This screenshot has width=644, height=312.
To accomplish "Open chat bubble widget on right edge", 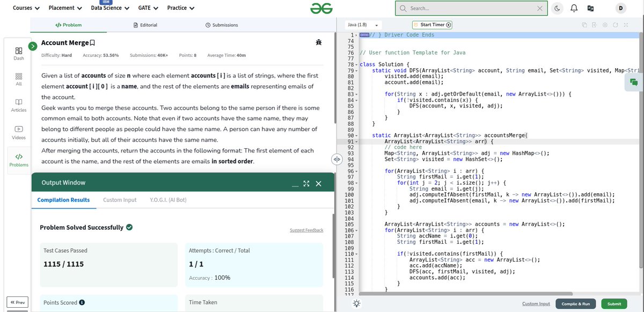I will (634, 82).
